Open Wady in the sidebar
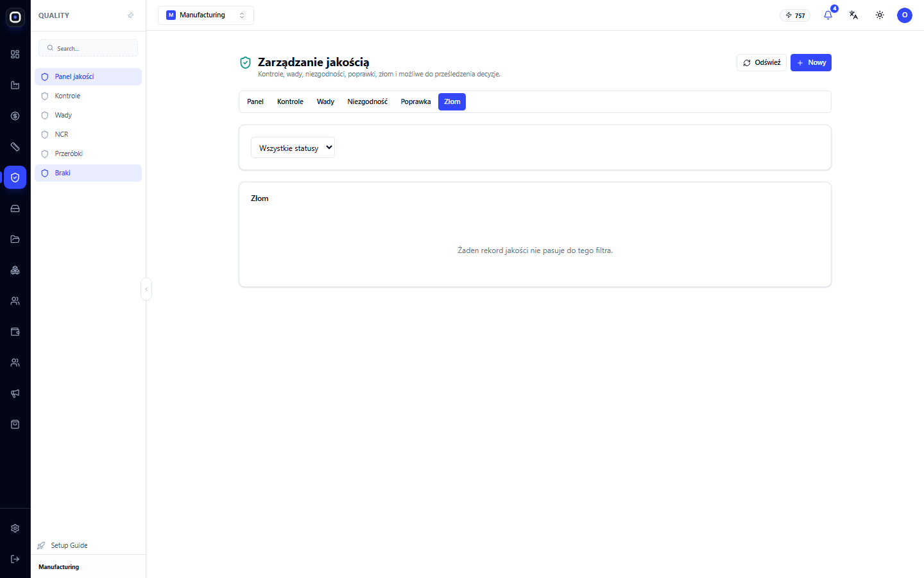 coord(88,115)
